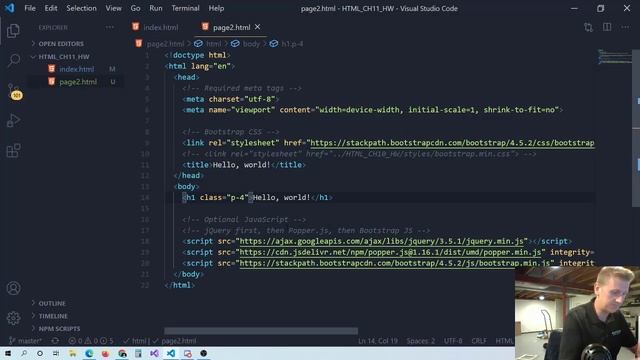
Task: Open the Terminal menu
Action: 185,8
